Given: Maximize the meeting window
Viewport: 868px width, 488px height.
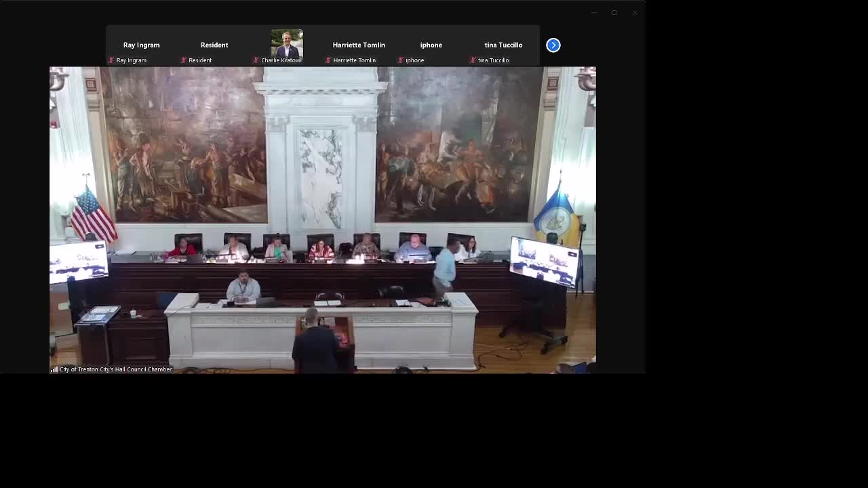Looking at the screenshot, I should point(614,12).
